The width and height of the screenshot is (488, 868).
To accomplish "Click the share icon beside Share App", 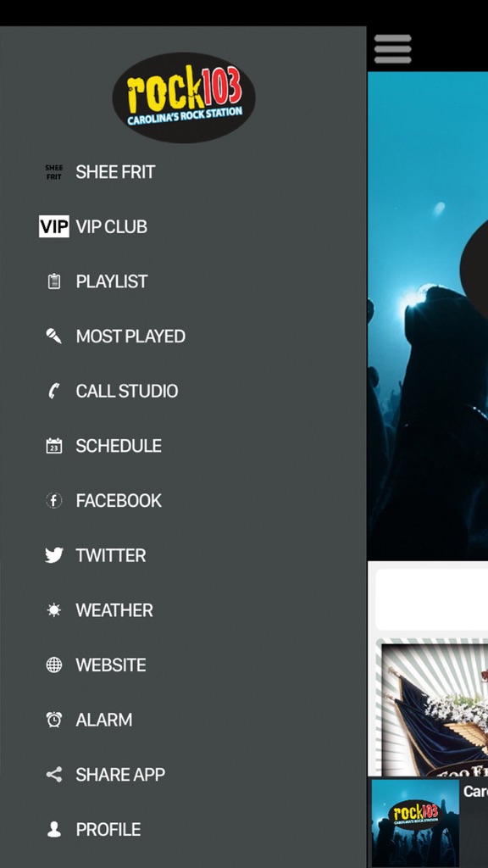I will [53, 775].
